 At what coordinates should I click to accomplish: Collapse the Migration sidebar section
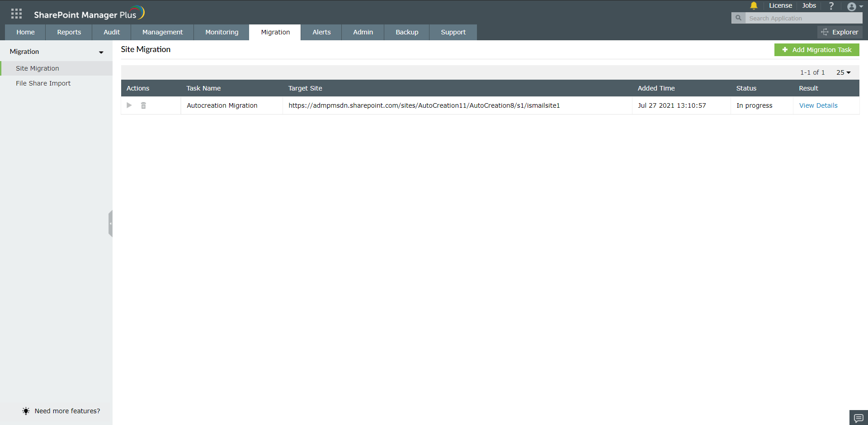(101, 53)
